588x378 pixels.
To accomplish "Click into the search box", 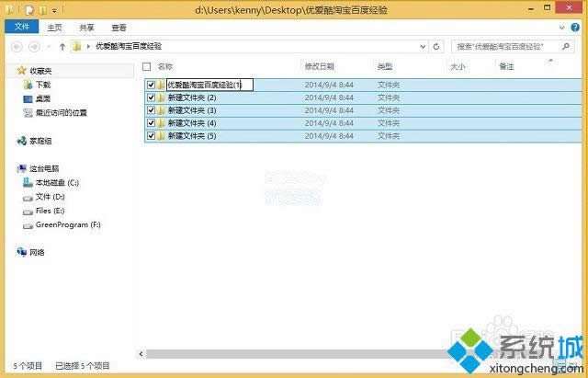I will pyautogui.click(x=506, y=47).
